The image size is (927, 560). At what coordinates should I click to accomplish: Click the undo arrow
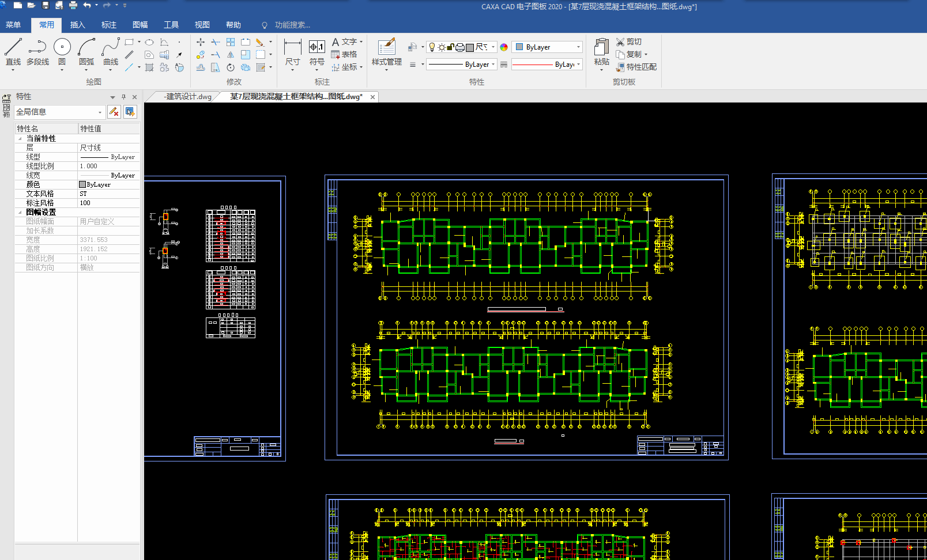[87, 5]
